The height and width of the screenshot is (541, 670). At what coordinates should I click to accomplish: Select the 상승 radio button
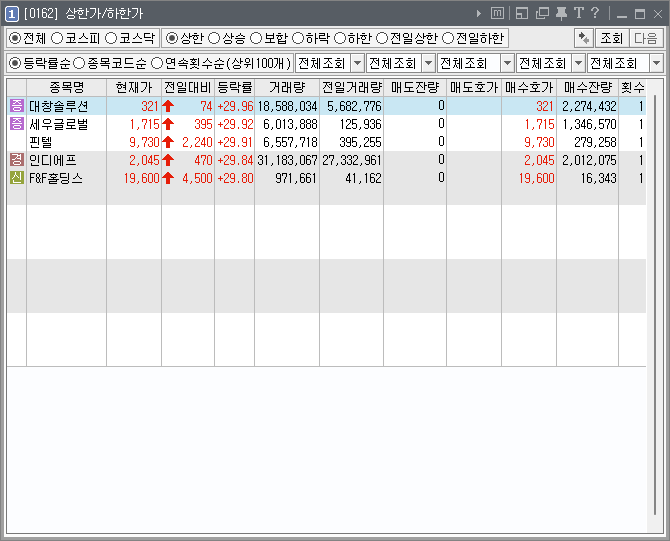[x=214, y=38]
